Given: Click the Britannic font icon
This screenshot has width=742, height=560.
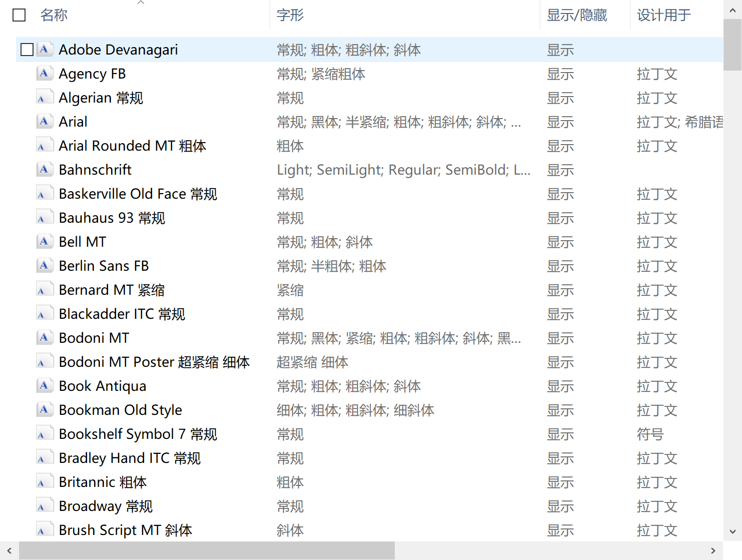Looking at the screenshot, I should coord(45,482).
